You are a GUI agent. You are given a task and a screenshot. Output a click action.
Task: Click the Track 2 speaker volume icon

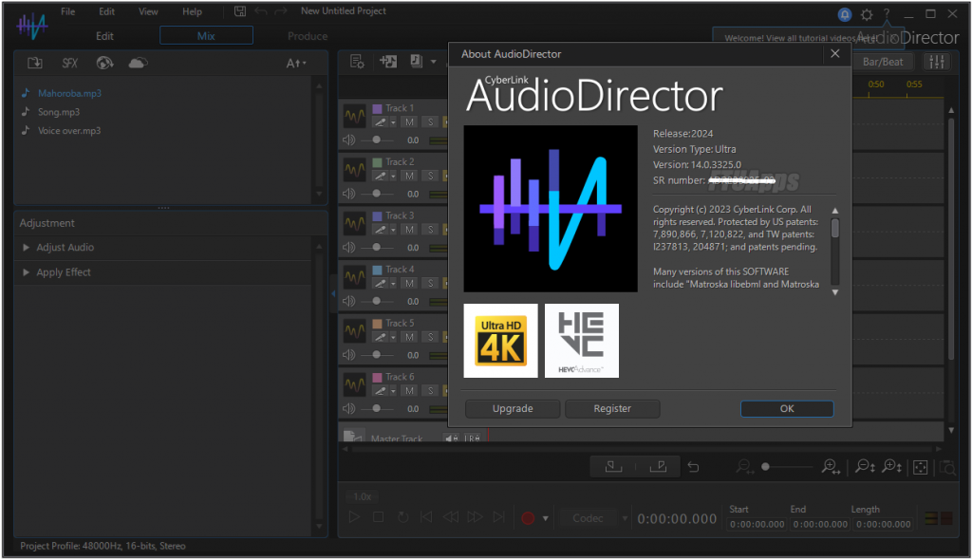(x=349, y=195)
